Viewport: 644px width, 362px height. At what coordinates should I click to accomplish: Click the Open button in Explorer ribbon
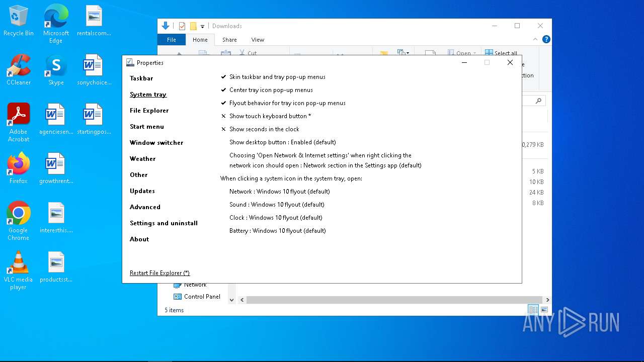(461, 52)
